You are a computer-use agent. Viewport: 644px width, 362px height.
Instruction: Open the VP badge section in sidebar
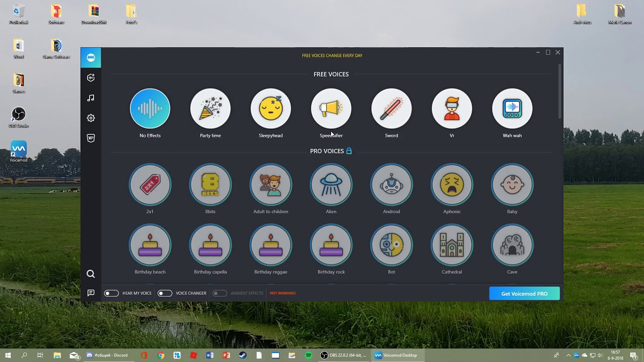[91, 138]
